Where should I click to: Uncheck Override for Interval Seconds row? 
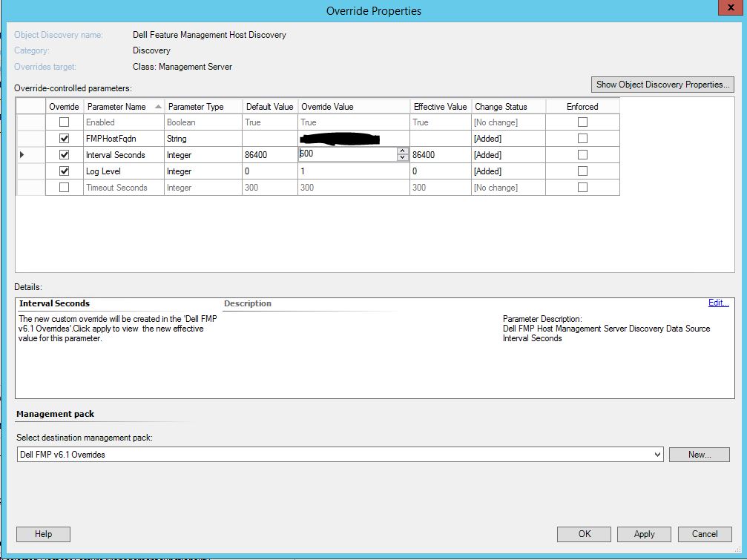64,155
